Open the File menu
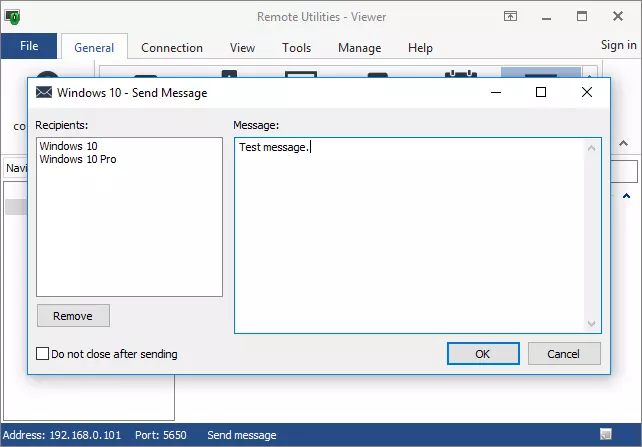 click(29, 46)
